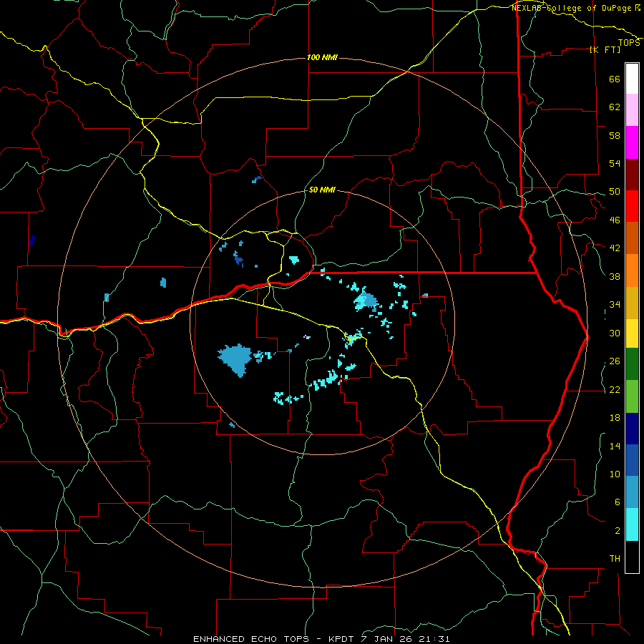Click the largest blue echo blob on the map
Viewport: 644px width, 644px height.
235,359
